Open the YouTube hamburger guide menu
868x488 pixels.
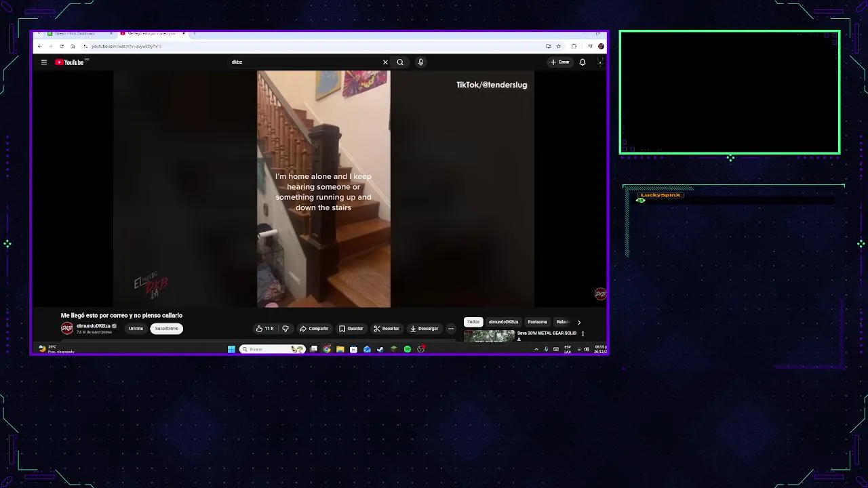click(x=44, y=62)
